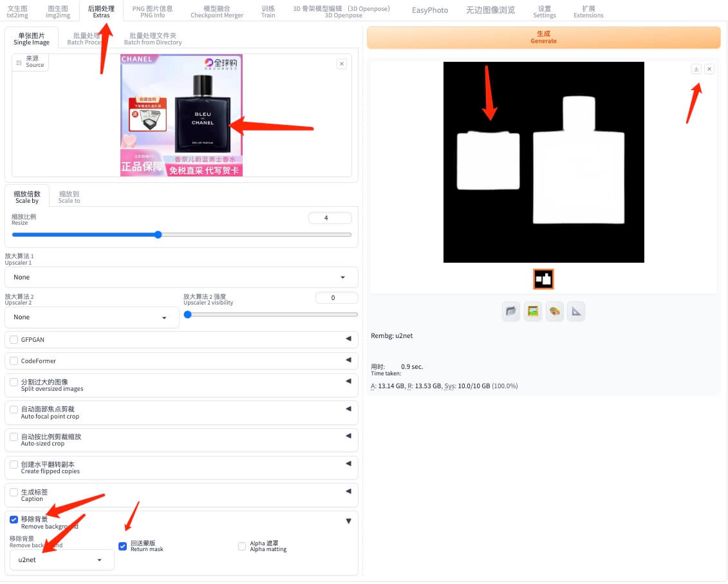Switch to the txt2img tab

(x=17, y=12)
